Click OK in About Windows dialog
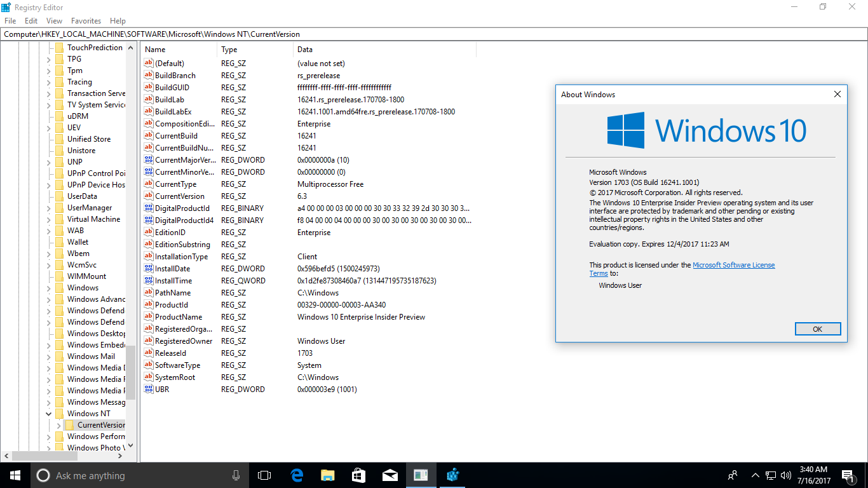 point(818,329)
